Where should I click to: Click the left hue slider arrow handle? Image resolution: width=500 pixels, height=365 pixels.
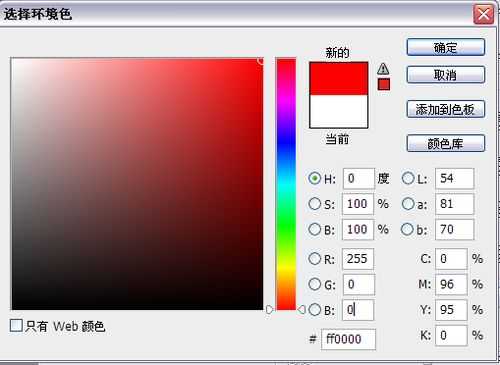click(x=269, y=310)
